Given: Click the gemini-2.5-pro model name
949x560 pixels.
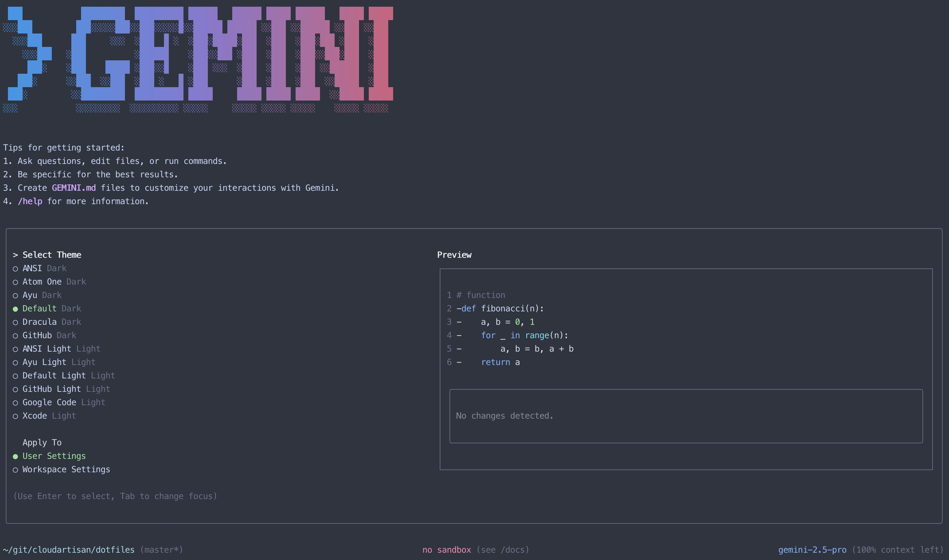Looking at the screenshot, I should click(x=812, y=550).
